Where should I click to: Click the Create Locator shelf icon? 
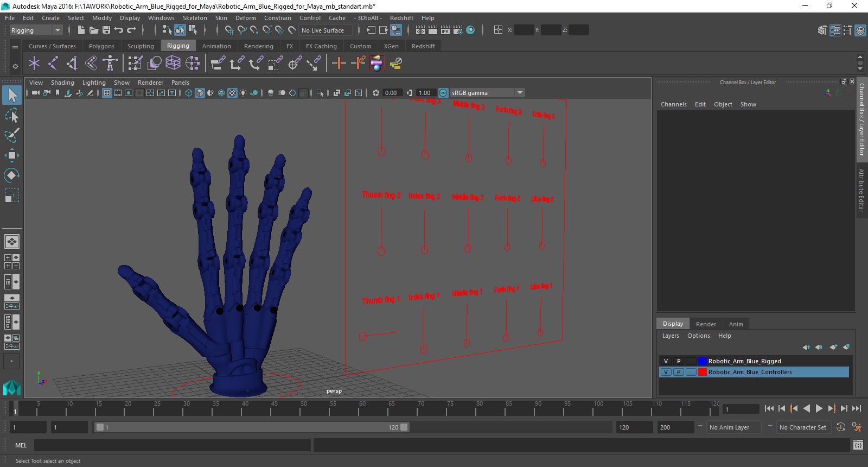[x=34, y=64]
